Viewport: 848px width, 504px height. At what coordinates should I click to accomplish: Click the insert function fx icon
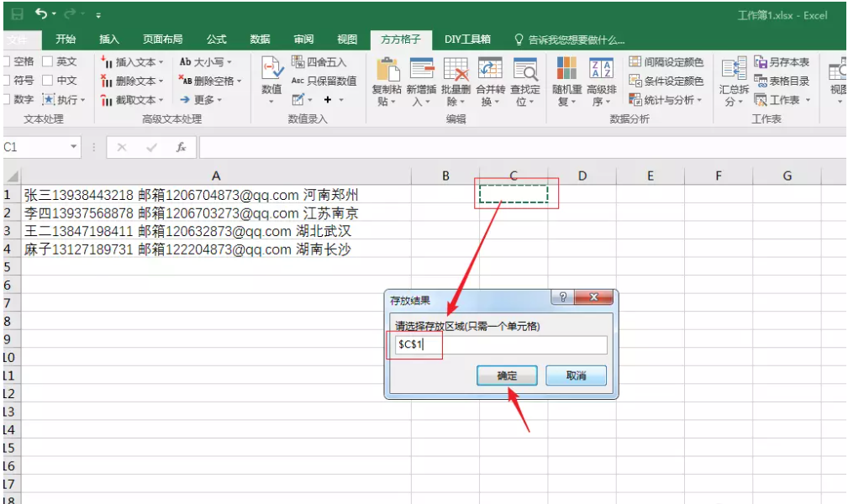pos(181,147)
